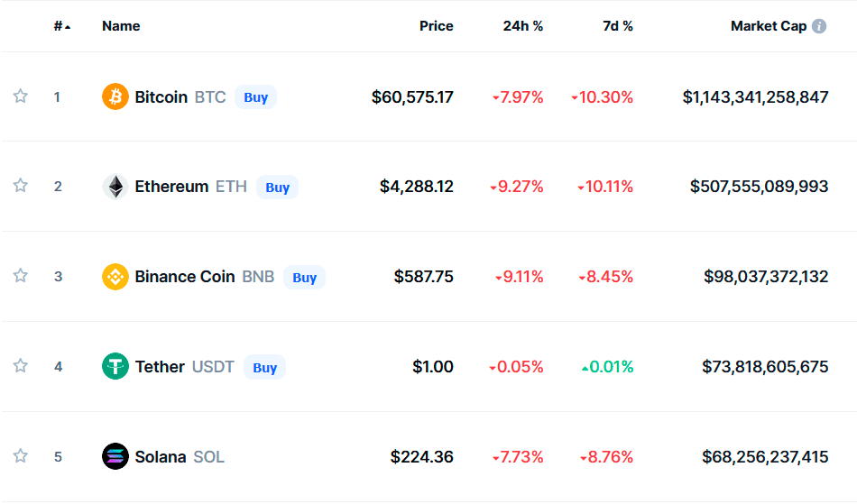Mark Binance Coin with watchlist star
This screenshot has height=504, width=857.
click(21, 276)
